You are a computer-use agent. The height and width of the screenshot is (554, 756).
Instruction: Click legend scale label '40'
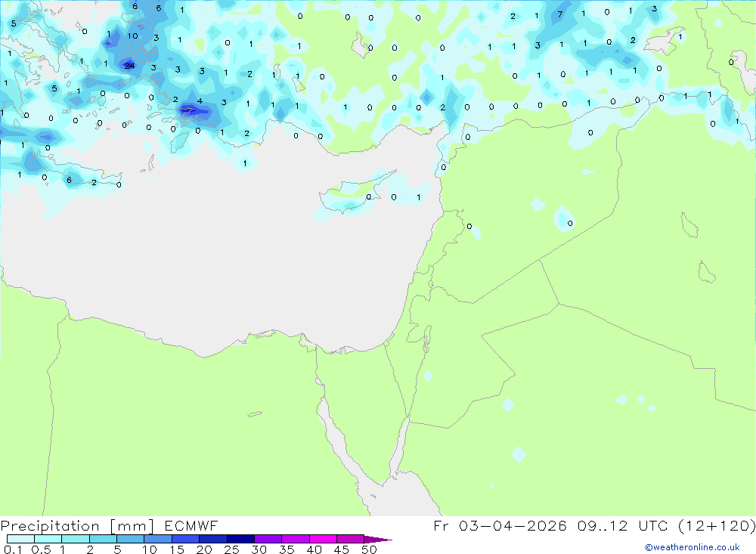click(314, 549)
